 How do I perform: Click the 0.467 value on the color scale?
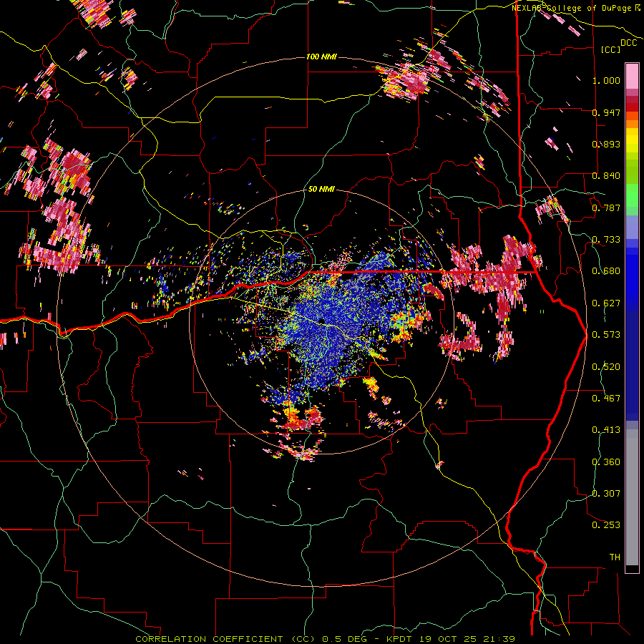(x=606, y=399)
